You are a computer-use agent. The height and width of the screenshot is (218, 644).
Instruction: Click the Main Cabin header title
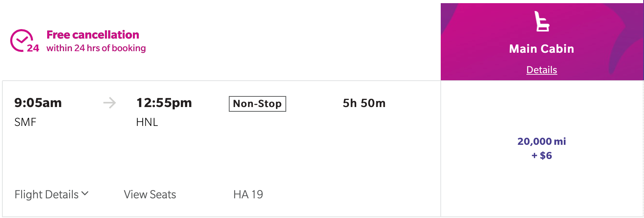pos(541,49)
